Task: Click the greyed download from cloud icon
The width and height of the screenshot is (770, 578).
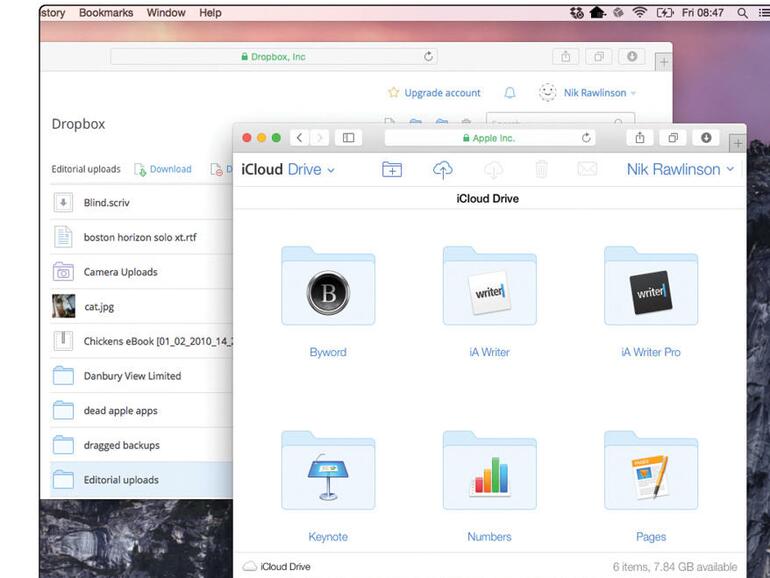Action: 493,170
